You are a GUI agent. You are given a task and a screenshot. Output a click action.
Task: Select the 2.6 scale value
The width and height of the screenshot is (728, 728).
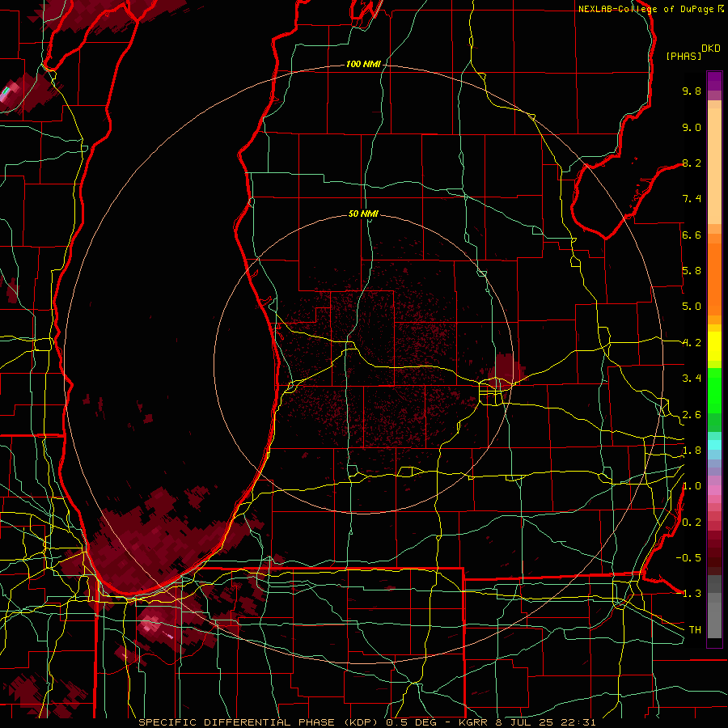click(x=692, y=415)
